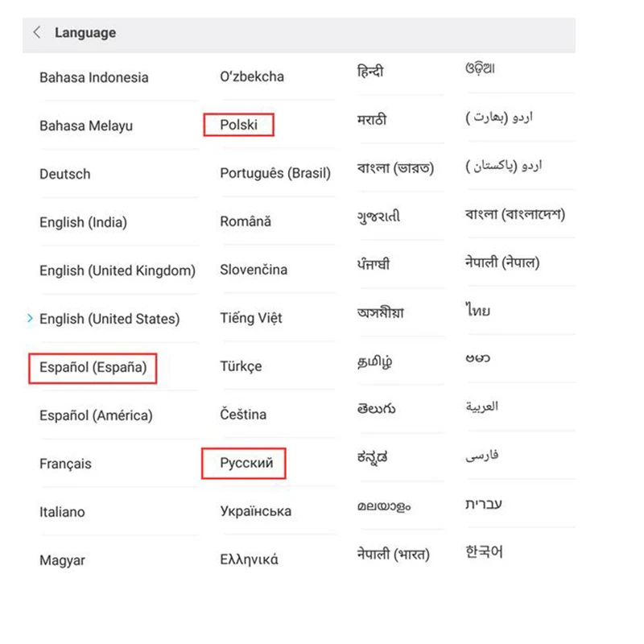
Task: Choose Español (España)
Action: [x=93, y=368]
